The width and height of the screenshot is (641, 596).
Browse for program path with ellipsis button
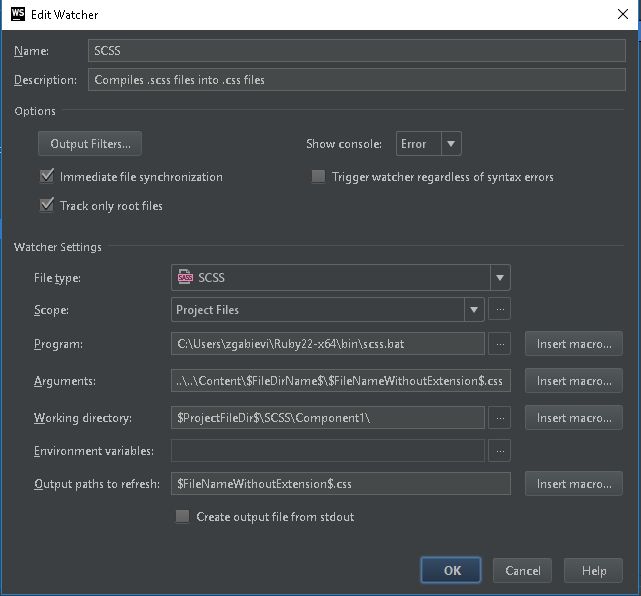click(500, 344)
